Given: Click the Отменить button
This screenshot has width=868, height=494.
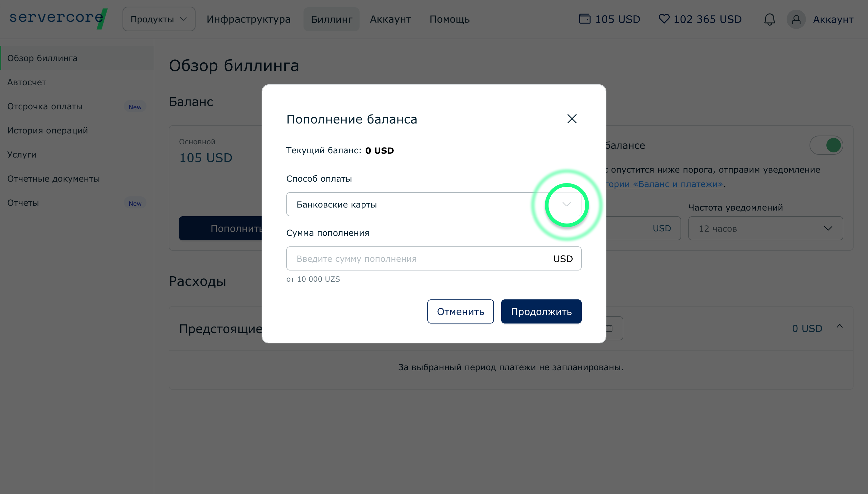Looking at the screenshot, I should point(460,311).
